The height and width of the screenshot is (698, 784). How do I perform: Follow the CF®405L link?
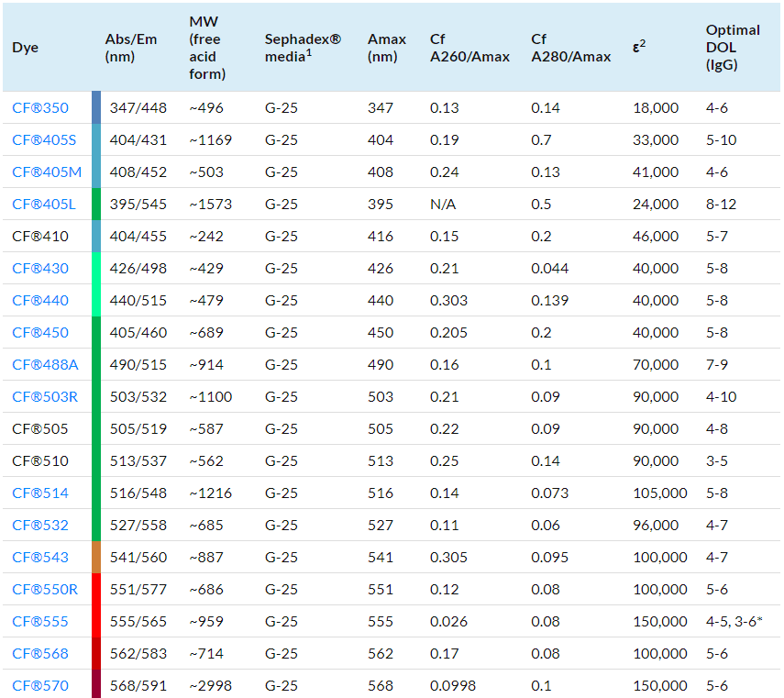44,205
